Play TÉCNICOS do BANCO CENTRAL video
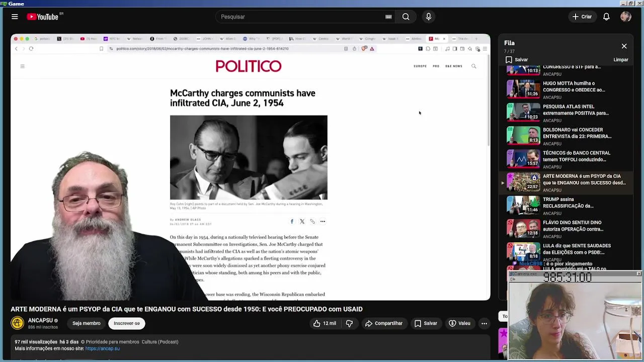 pos(566,159)
